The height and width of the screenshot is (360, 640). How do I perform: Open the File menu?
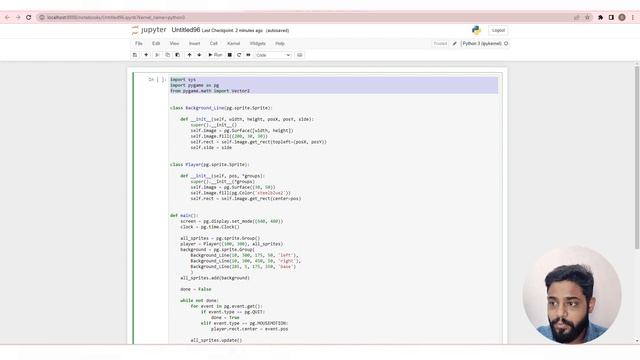click(139, 43)
